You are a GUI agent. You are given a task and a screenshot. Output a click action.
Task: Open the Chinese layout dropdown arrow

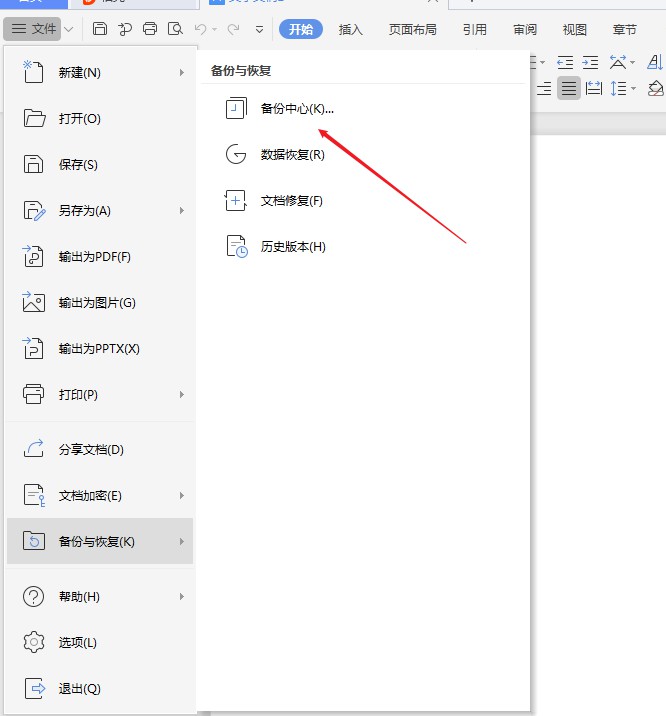632,63
